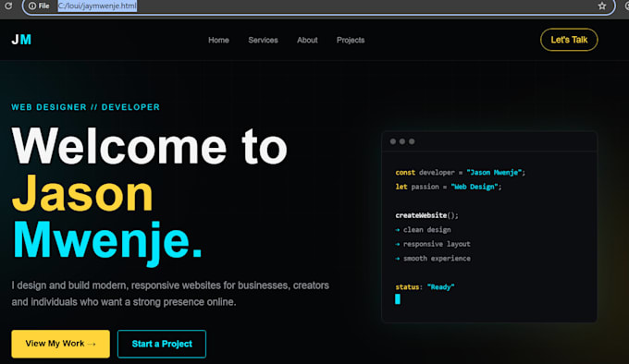Image resolution: width=629 pixels, height=364 pixels.
Task: Click the status: "Ready" line
Action: (x=425, y=287)
